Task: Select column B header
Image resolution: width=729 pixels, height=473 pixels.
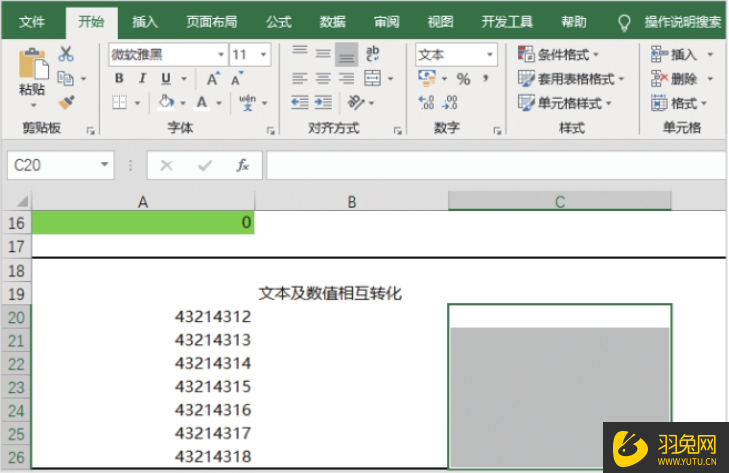Action: tap(351, 201)
